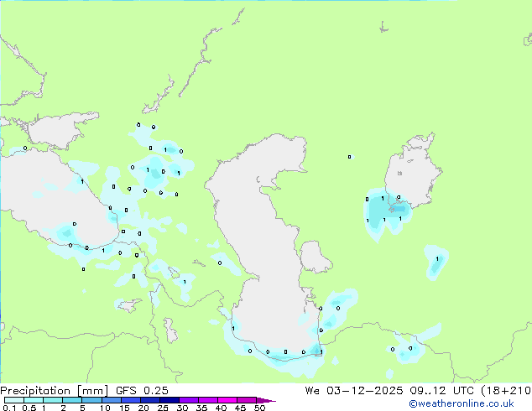Click the '(18+210' forecast offset text
The height and width of the screenshot is (411, 532).
[506, 391]
